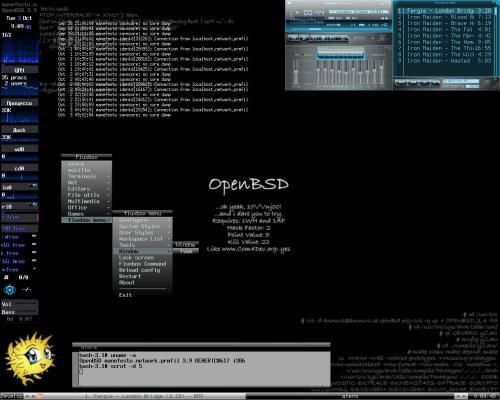Select the highlighted Window menu entry
This screenshot has height=400, width=500.
coord(142,251)
